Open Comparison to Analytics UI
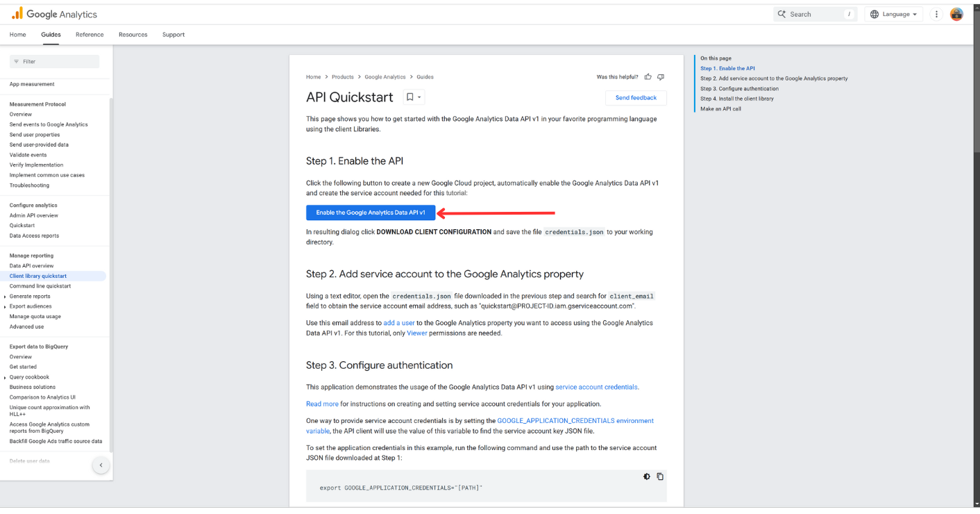Screen dimensions: 980x514 tap(42, 397)
